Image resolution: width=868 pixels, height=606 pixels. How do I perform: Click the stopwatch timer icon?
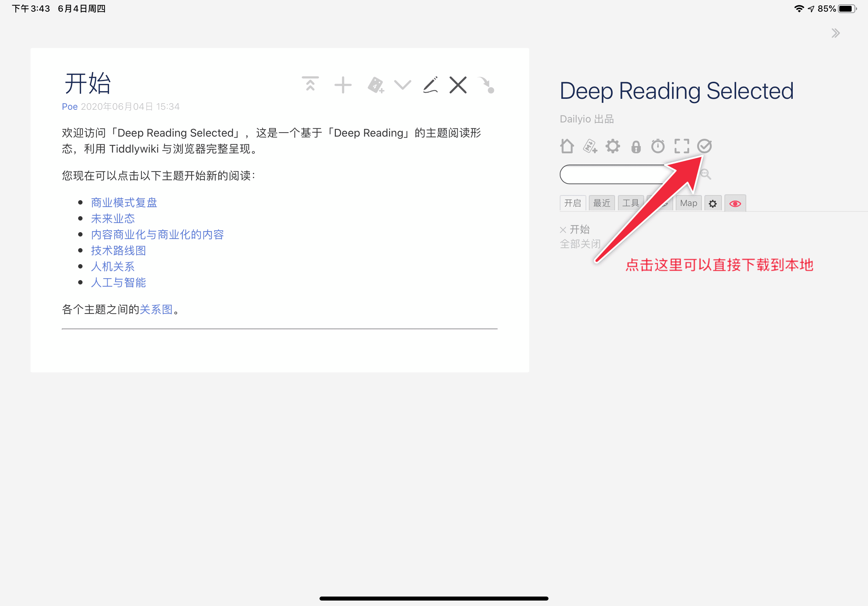tap(658, 146)
